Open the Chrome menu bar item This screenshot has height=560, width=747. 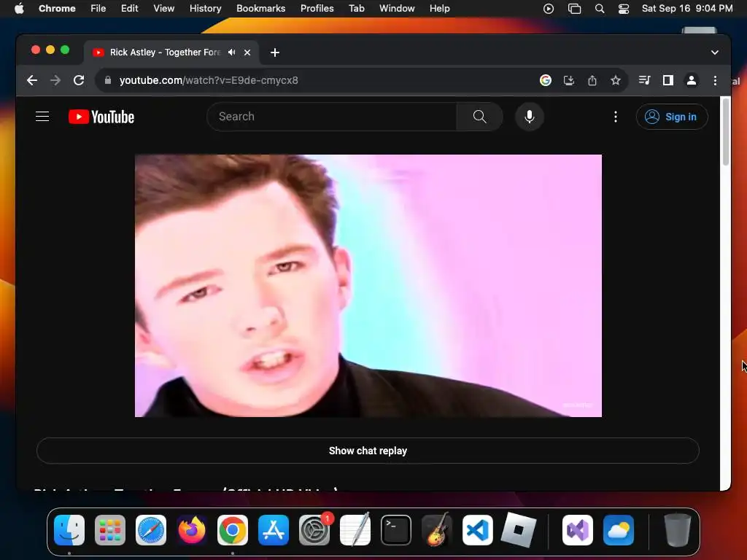pos(57,9)
